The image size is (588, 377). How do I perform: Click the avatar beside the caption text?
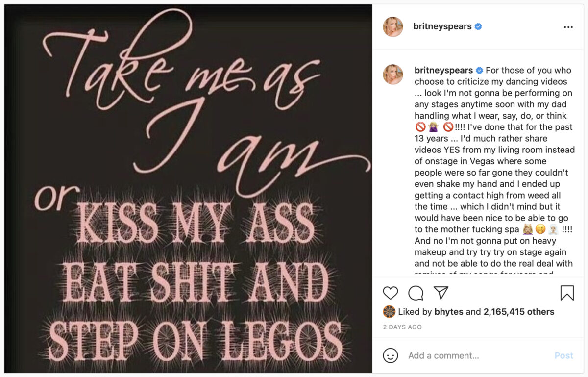click(393, 75)
